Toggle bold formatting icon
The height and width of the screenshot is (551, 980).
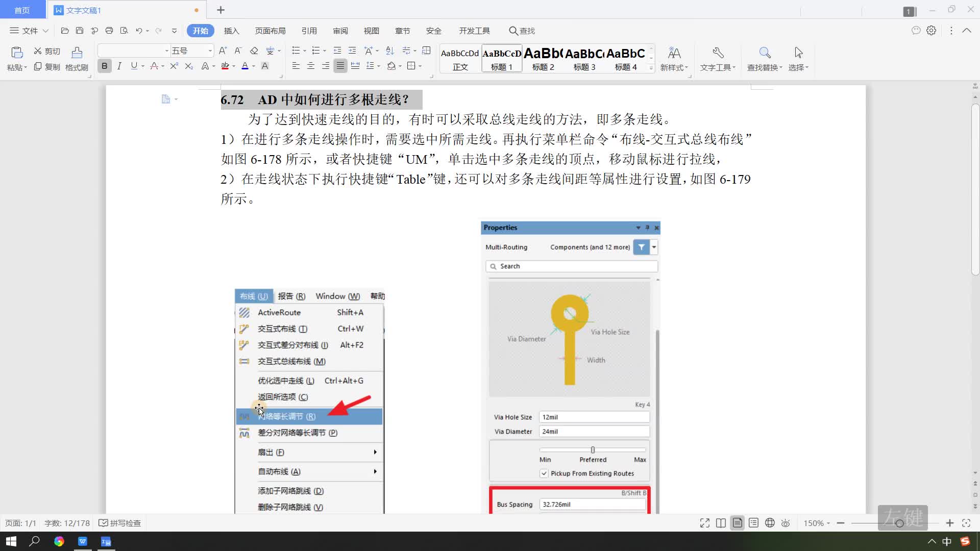coord(104,65)
